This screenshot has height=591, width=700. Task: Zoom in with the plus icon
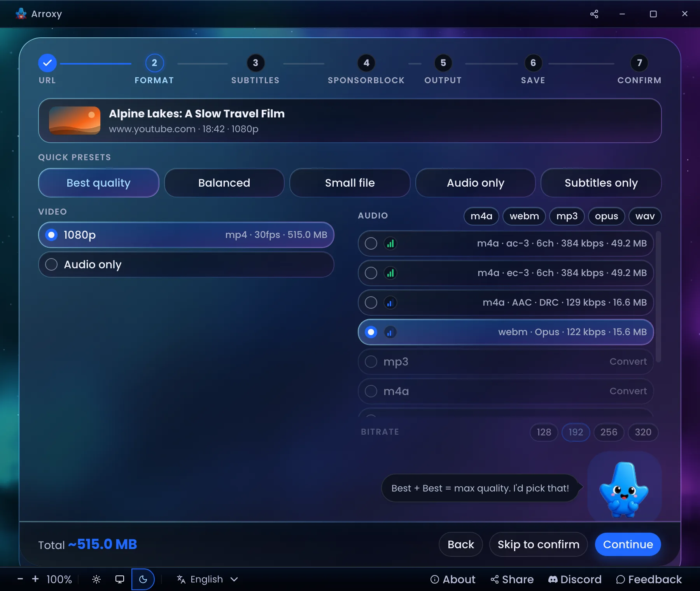coord(35,579)
